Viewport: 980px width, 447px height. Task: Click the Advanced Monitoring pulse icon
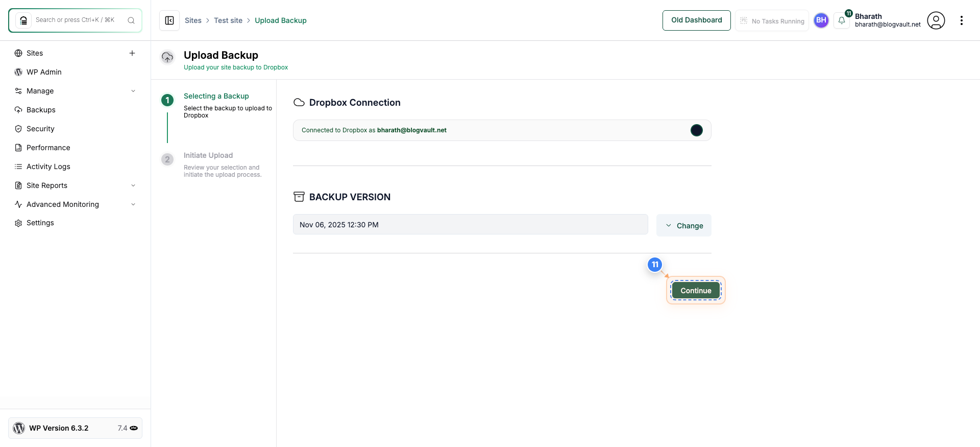click(18, 204)
